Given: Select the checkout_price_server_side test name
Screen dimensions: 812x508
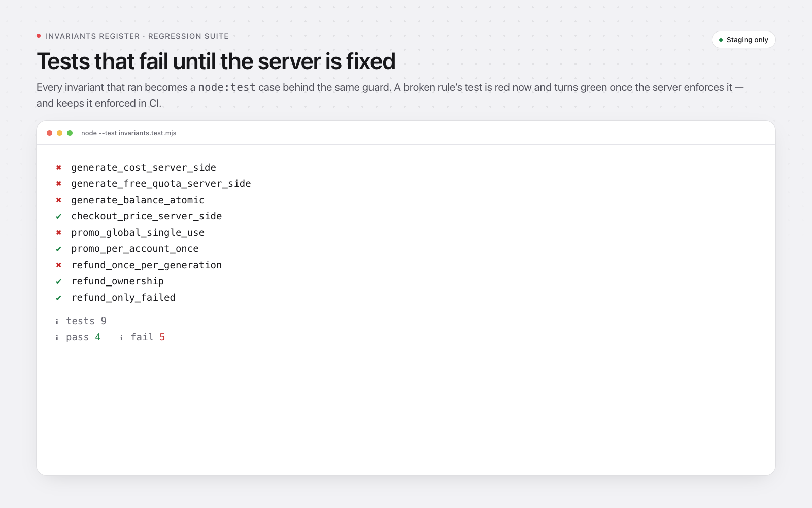Looking at the screenshot, I should click(147, 216).
